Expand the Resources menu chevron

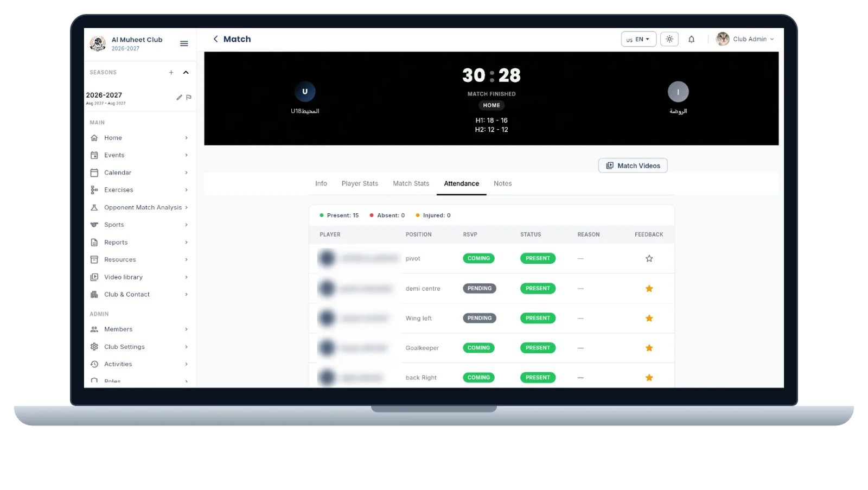(x=186, y=260)
